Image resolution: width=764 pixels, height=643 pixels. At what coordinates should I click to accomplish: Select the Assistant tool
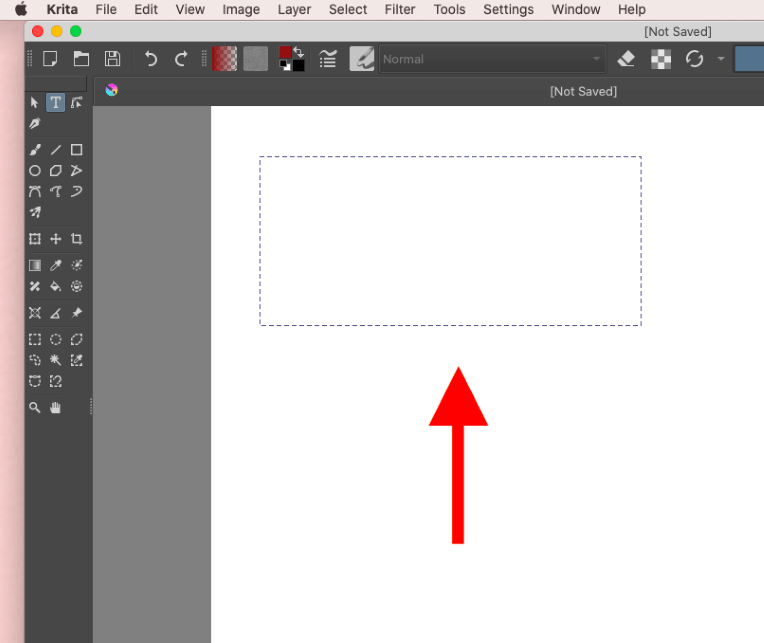point(35,313)
